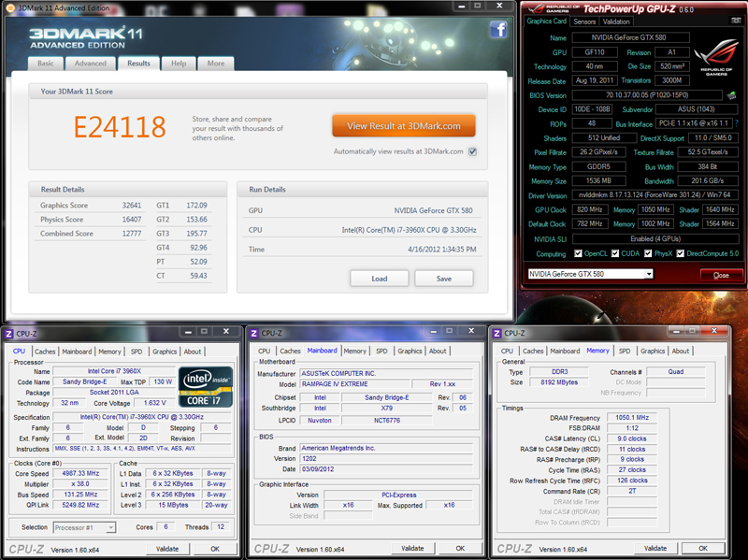The width and height of the screenshot is (748, 560).
Task: Click the Core Speed value 4987.33 MHz
Action: point(80,474)
